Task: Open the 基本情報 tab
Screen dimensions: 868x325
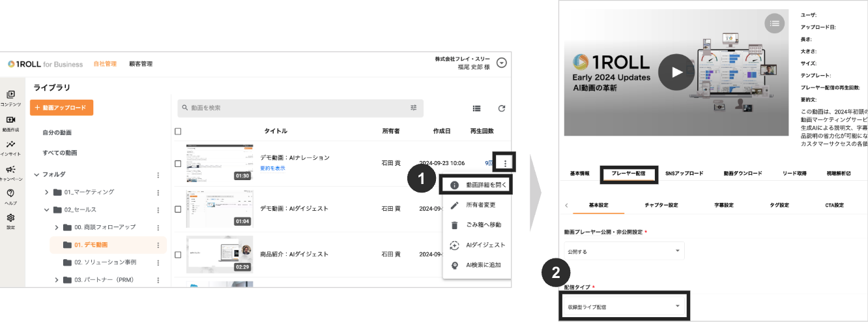Action: [580, 174]
